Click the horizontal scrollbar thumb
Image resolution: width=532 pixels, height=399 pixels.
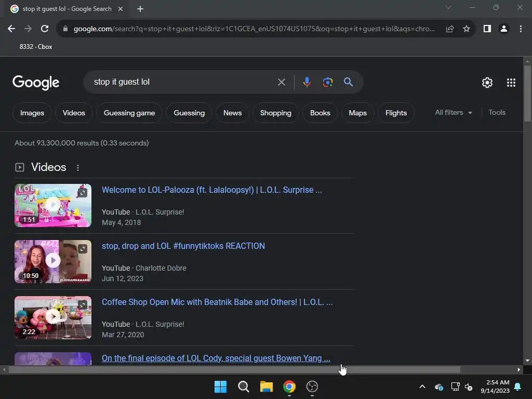point(234,370)
